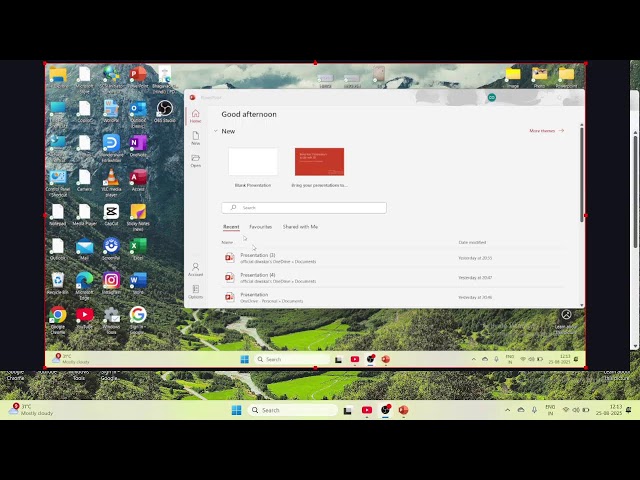This screenshot has width=640, height=480.
Task: Select the Recycle Bin desktop icon
Action: (58, 283)
